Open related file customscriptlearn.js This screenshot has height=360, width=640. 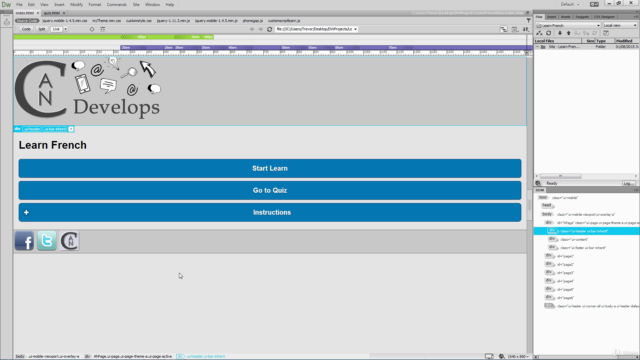click(284, 20)
